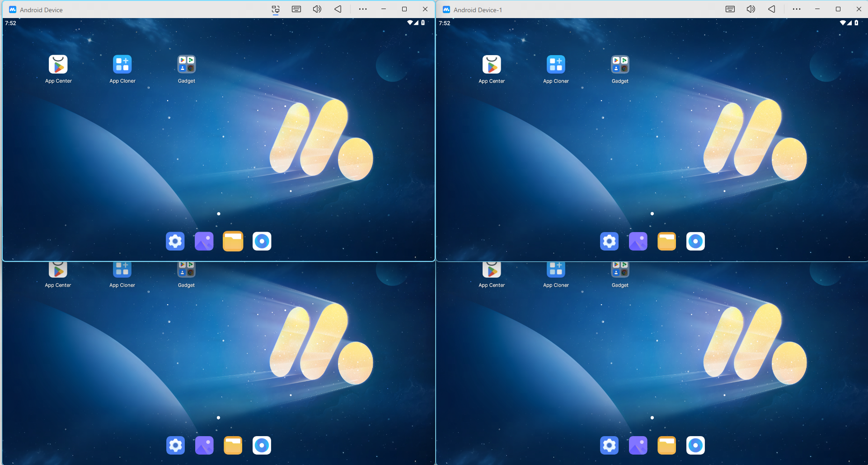
Task: Launch App Cloner in Android Device-1 window
Action: (x=556, y=65)
